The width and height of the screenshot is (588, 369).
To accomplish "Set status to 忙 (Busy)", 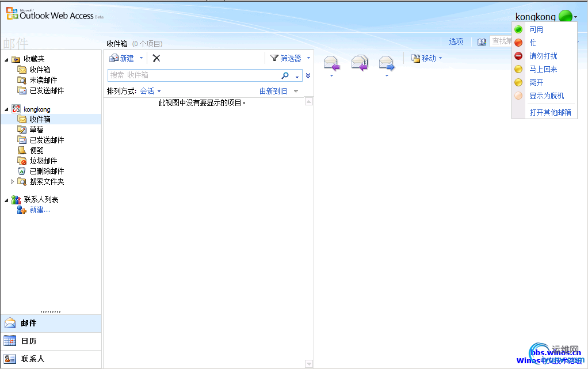I will click(x=533, y=43).
